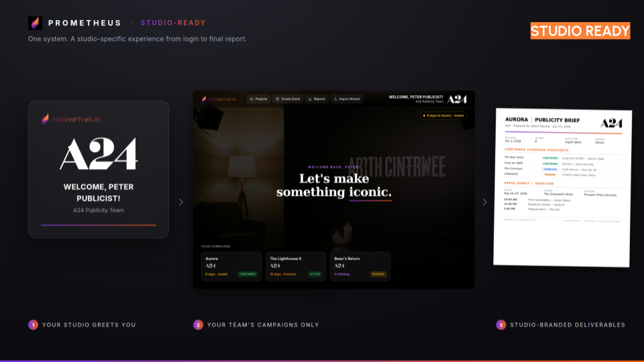The width and height of the screenshot is (644, 362).
Task: Click the A24 logo on the publicity brief
Action: [611, 123]
